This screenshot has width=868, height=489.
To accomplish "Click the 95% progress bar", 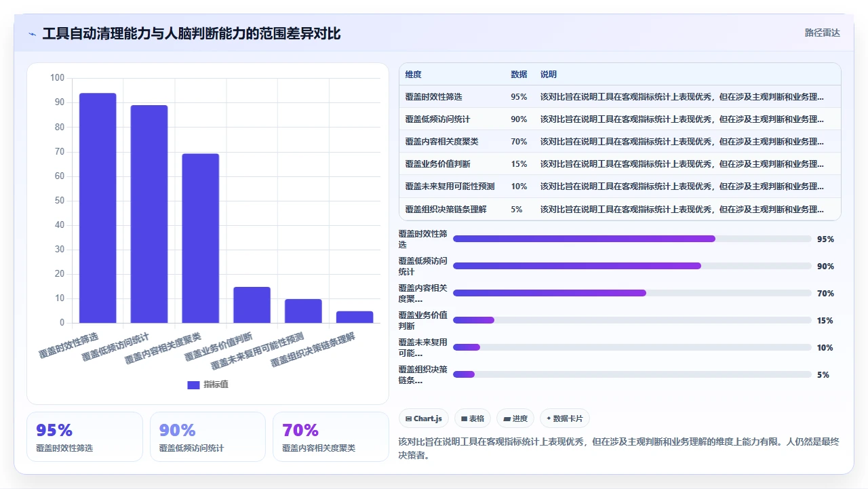I will tap(632, 239).
